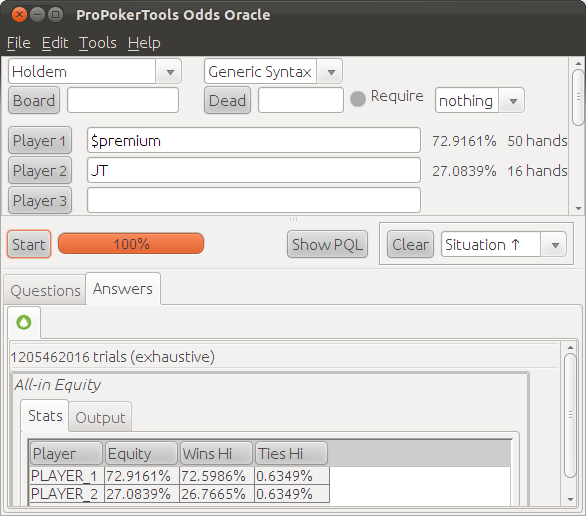The image size is (586, 516).
Task: Expand the Generic Syntax dropdown
Action: [331, 71]
